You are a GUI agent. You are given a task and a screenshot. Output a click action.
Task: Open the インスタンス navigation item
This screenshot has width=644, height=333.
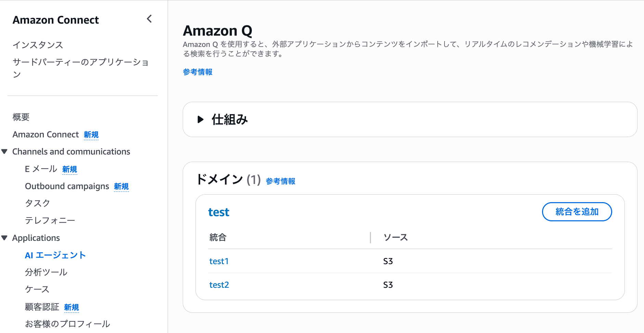[38, 45]
